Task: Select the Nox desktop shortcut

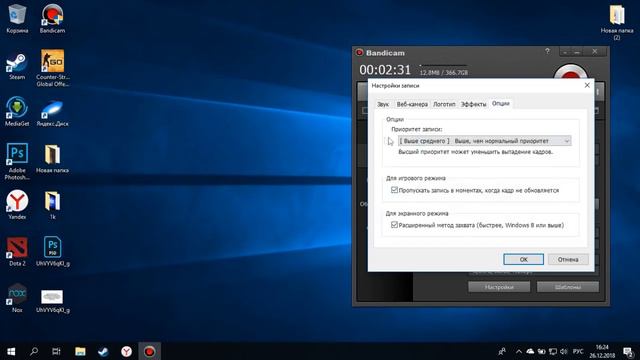Action: point(17,298)
